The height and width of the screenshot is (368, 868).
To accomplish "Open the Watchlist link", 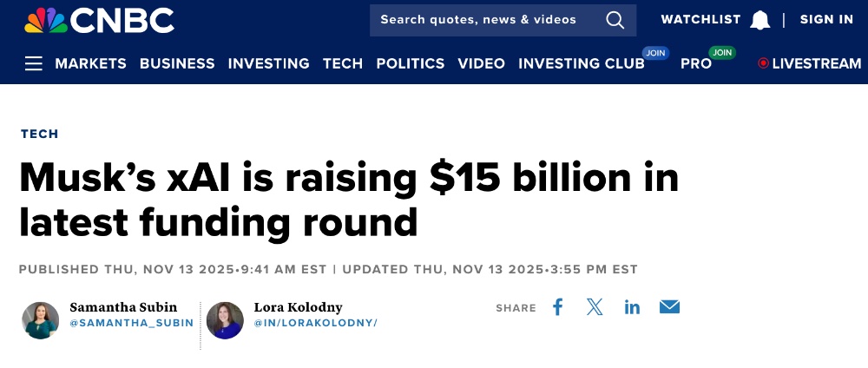I will pyautogui.click(x=700, y=20).
